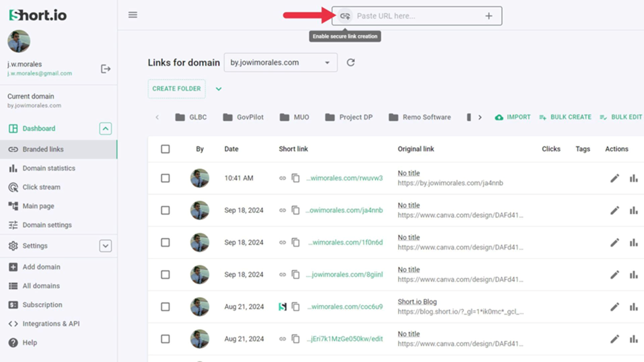Screen dimensions: 644x362
Task: Collapse the Dashboard section chevron
Action: point(106,129)
